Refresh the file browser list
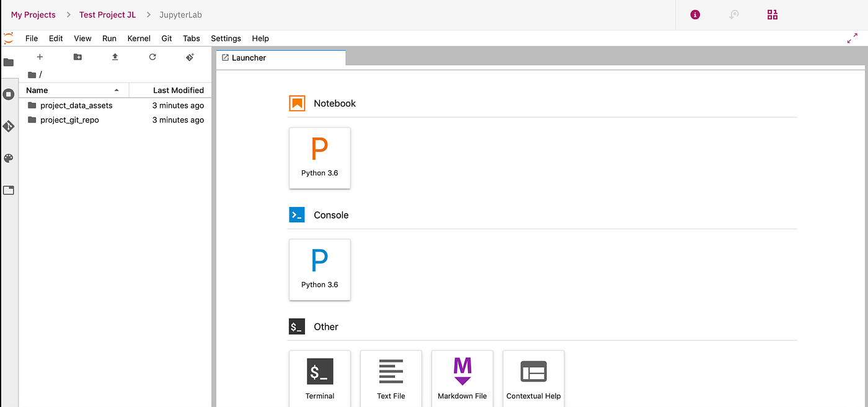Image resolution: width=868 pixels, height=407 pixels. pyautogui.click(x=153, y=56)
